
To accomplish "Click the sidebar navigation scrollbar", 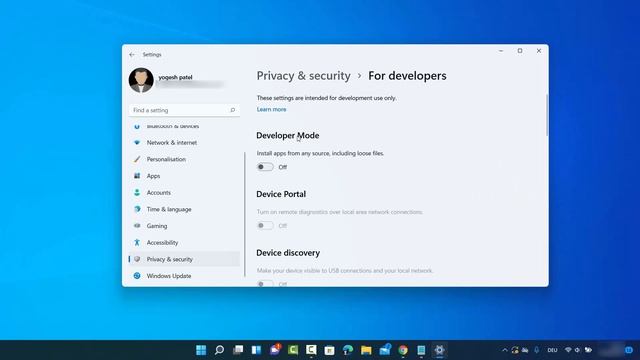I will pyautogui.click(x=244, y=214).
